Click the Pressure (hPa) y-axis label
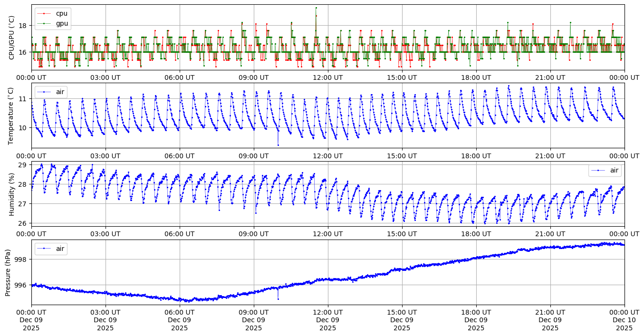This screenshot has width=644, height=336. pos(8,272)
